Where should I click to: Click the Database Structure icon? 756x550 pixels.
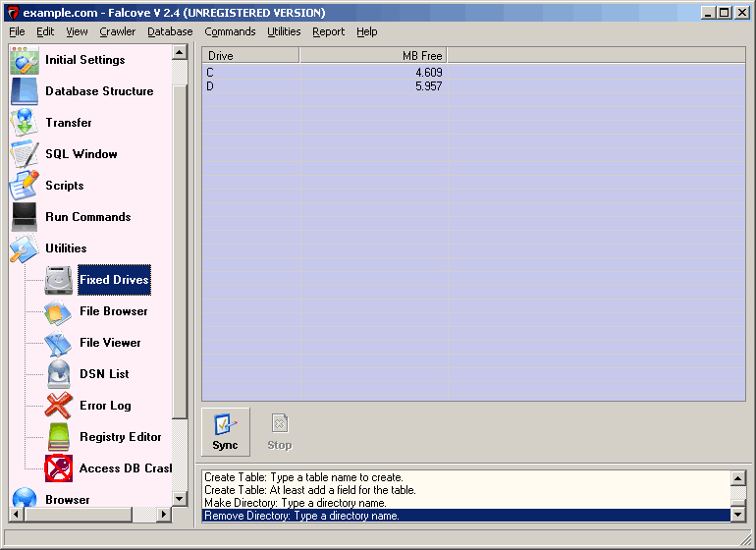click(x=25, y=91)
